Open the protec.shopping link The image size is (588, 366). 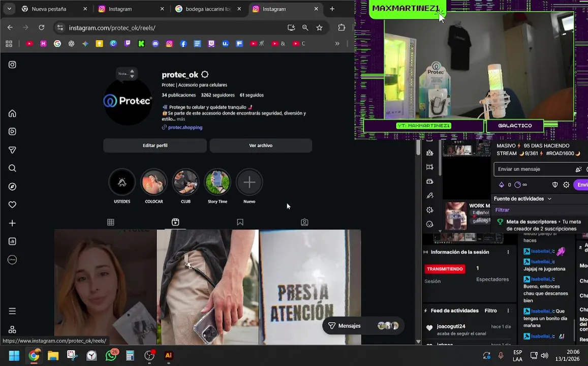(x=185, y=127)
